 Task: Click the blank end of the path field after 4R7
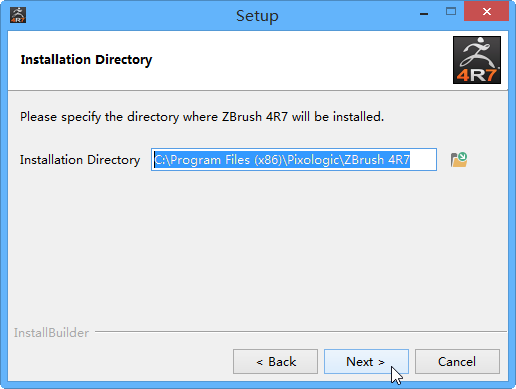pos(423,160)
